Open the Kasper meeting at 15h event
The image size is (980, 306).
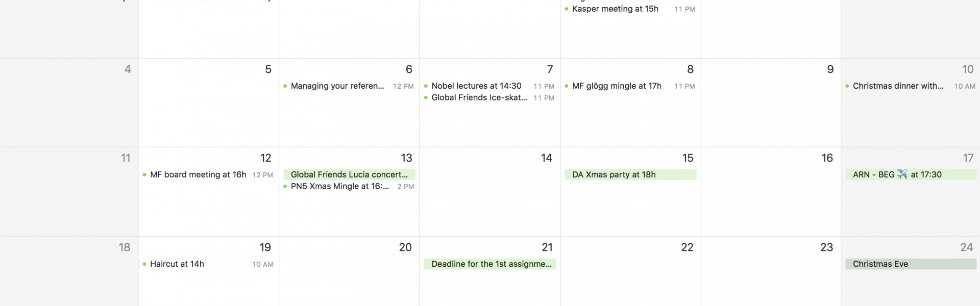tap(630, 9)
